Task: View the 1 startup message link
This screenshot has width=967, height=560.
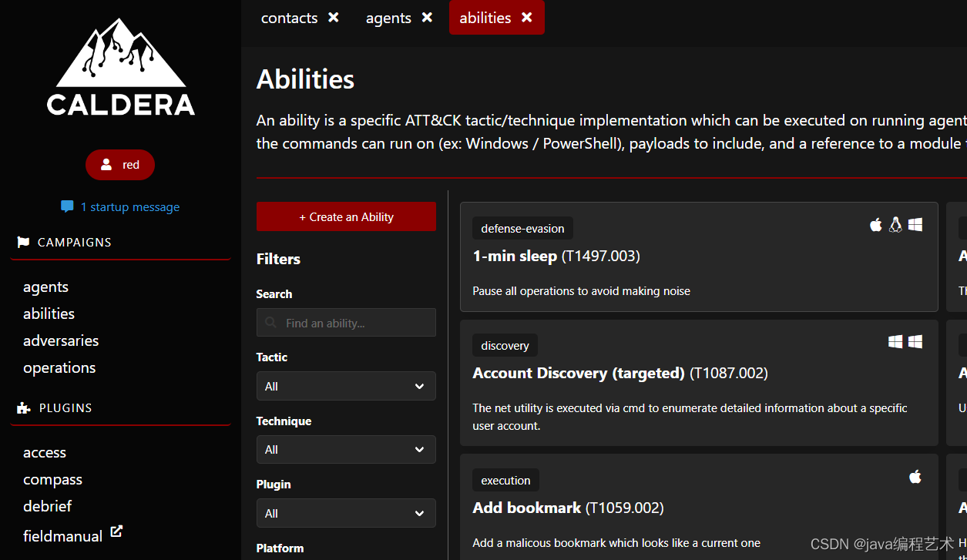Action: point(129,206)
